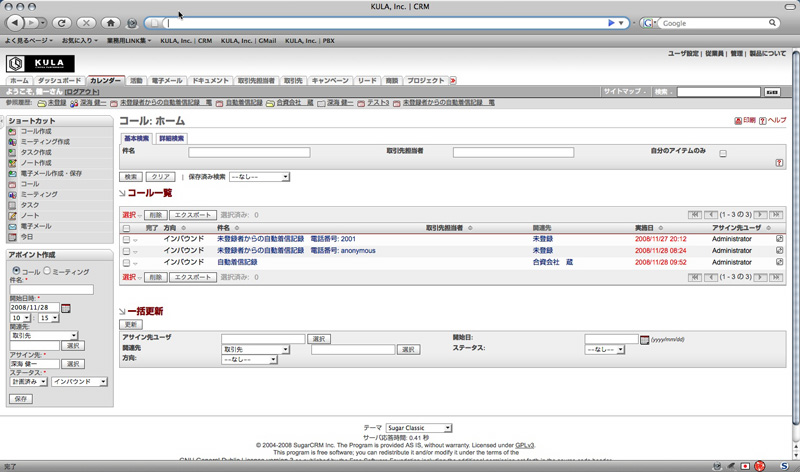
Task: Check the 自分のアイテムのみ checkbox
Action: (723, 153)
